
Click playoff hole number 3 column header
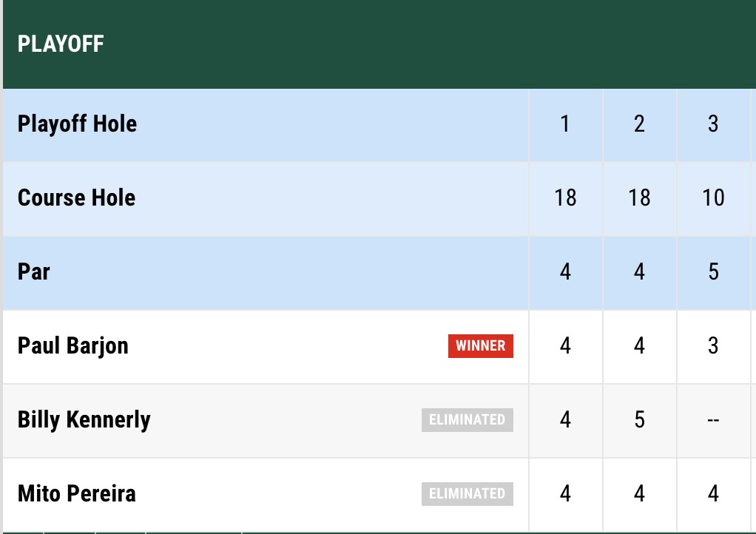point(713,124)
